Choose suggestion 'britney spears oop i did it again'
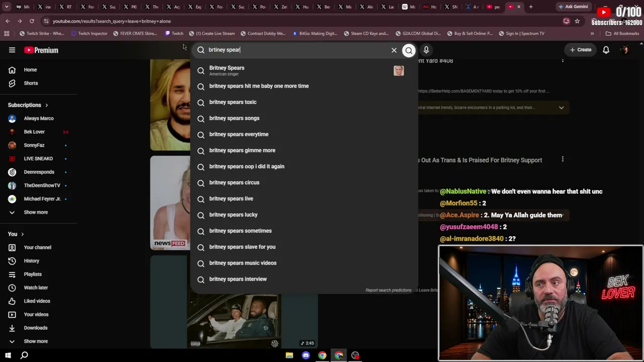This screenshot has height=362, width=644. pos(304,166)
